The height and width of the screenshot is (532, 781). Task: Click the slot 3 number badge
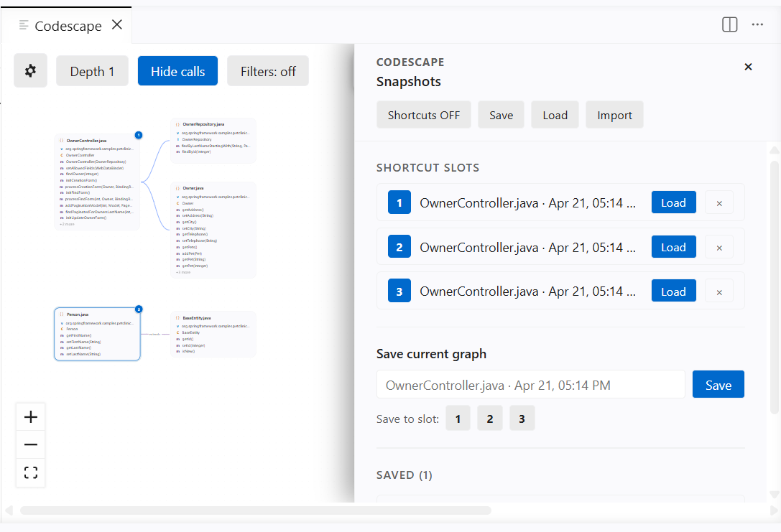click(x=399, y=291)
